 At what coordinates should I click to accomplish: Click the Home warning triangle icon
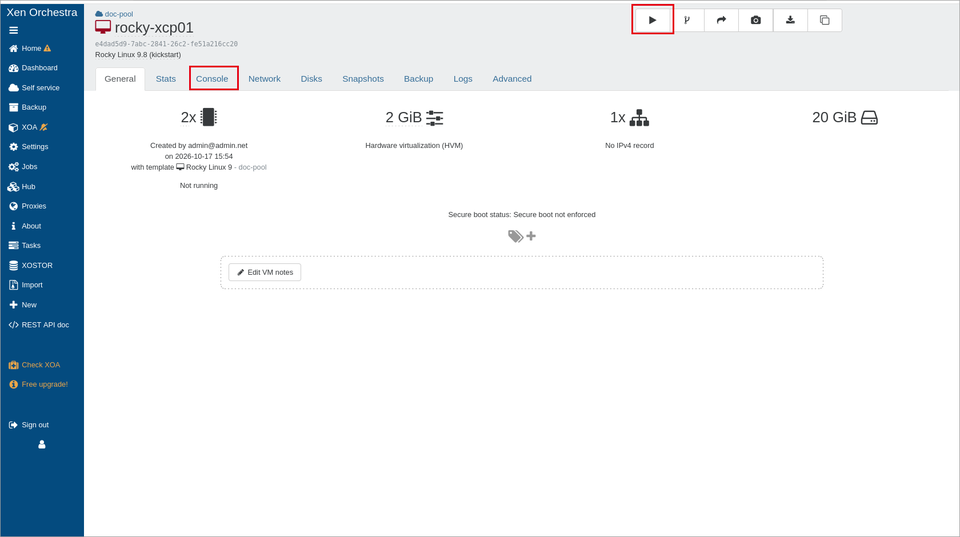47,48
